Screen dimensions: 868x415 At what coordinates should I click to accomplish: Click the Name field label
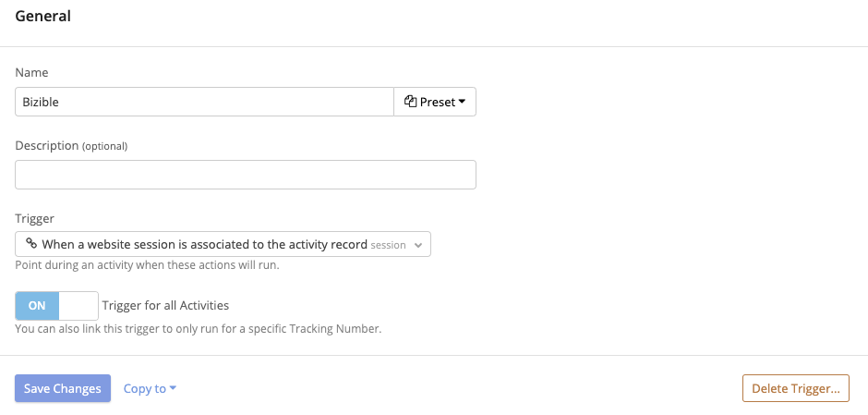pyautogui.click(x=31, y=73)
